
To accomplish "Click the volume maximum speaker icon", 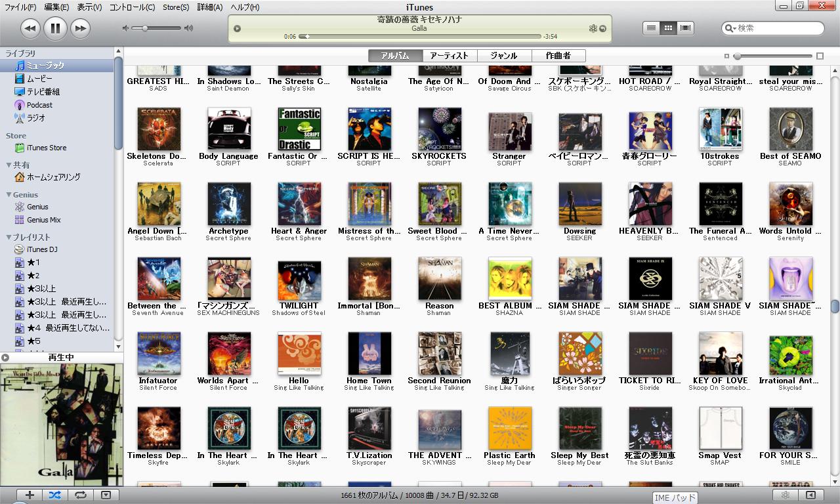I will coord(189,28).
